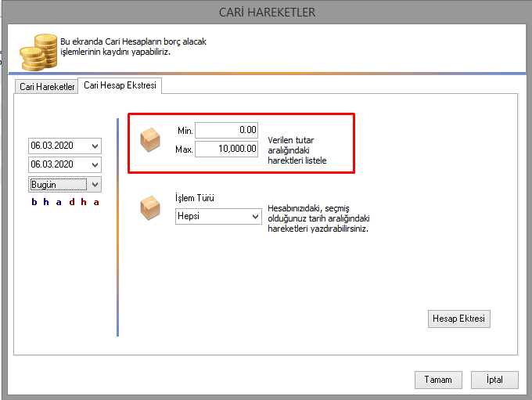532x400 pixels.
Task: Click the blue 'h' date shortcut letter
Action: tap(46, 202)
